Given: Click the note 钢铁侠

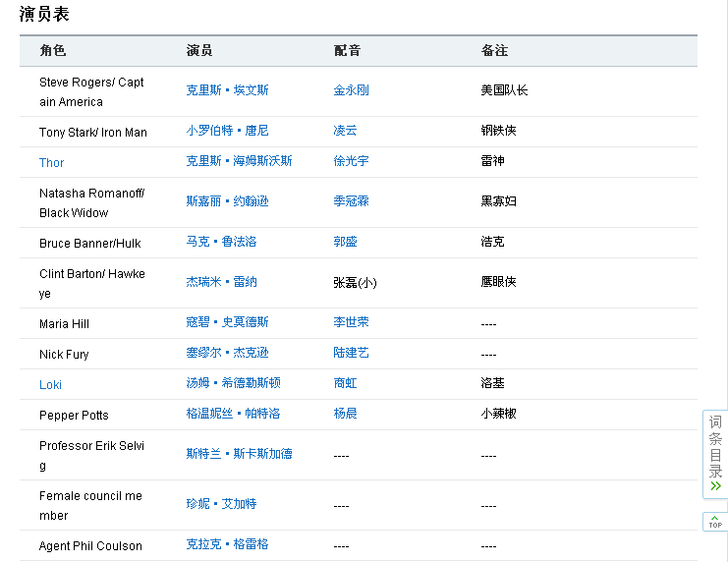Looking at the screenshot, I should click(499, 131).
